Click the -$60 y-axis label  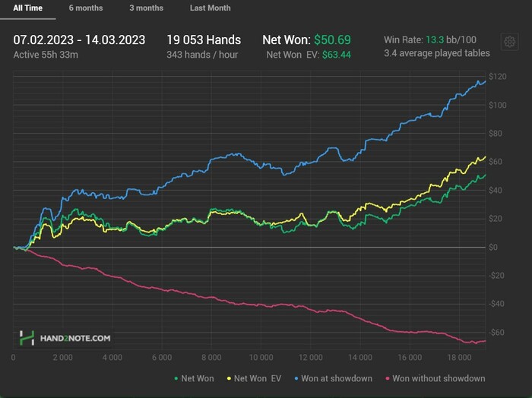pyautogui.click(x=497, y=332)
